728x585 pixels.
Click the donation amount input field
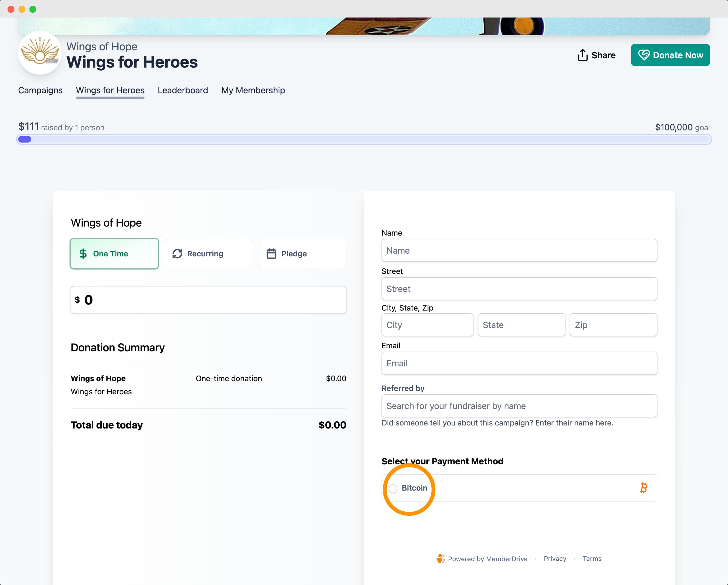(208, 299)
